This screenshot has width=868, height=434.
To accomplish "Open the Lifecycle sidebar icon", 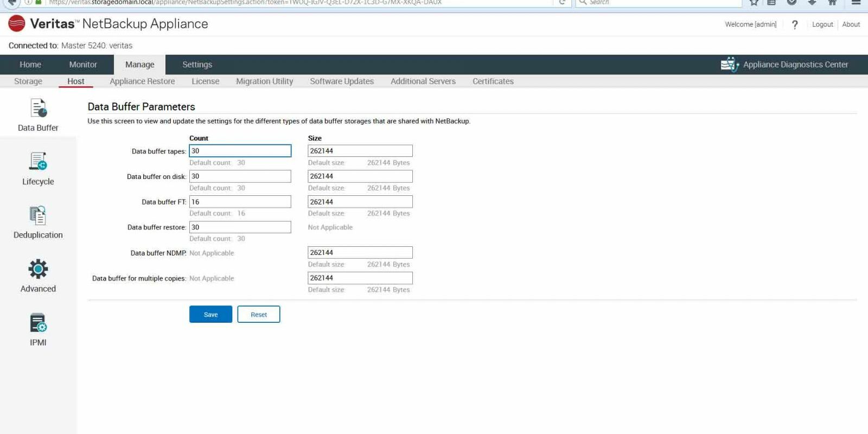I will [x=38, y=161].
